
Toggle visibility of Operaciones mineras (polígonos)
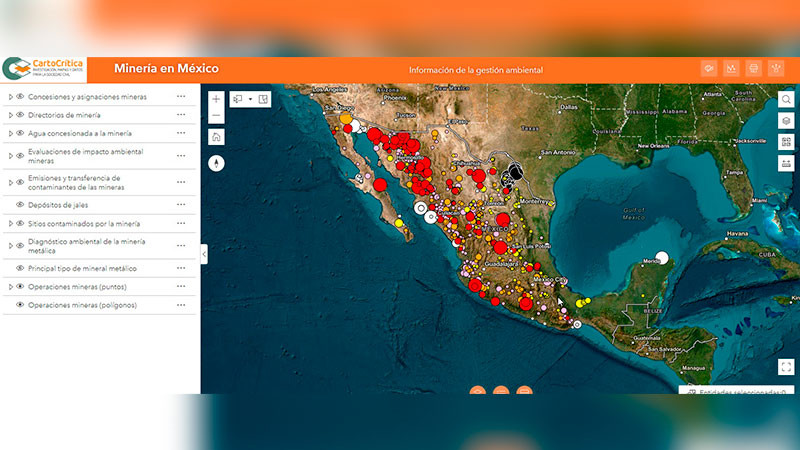point(20,305)
